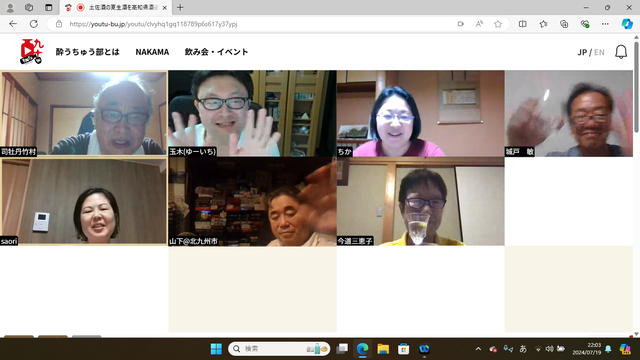Screen dimensions: 640x360
Task: Click the video camera icon in the address bar
Action: 460,24
